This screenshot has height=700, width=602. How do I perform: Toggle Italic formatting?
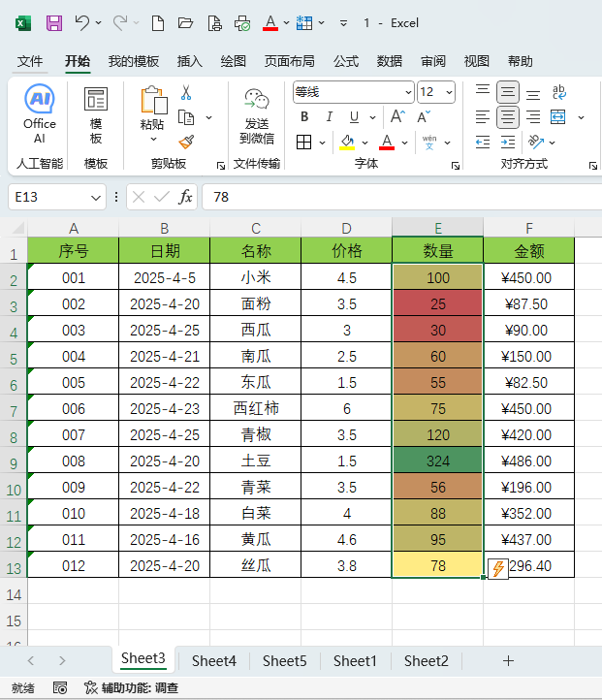(x=330, y=117)
